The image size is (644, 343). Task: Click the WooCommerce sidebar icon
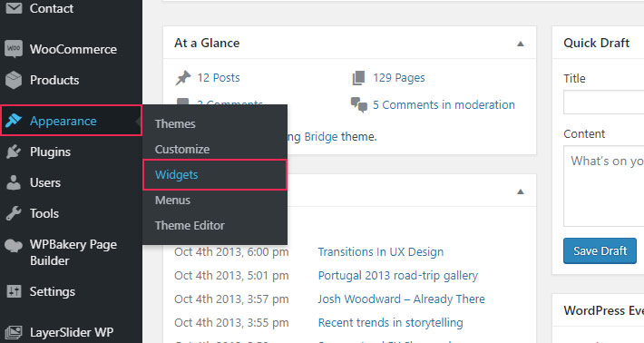pyautogui.click(x=14, y=49)
